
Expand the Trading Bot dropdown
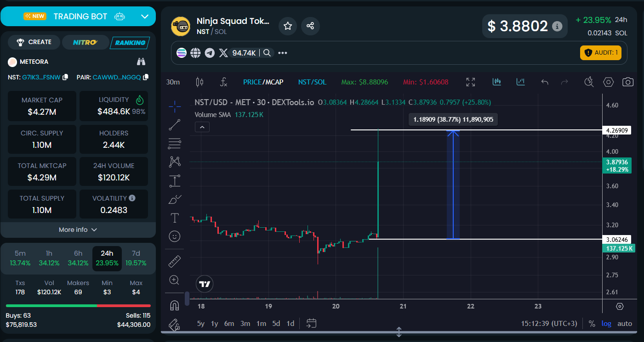(x=145, y=17)
